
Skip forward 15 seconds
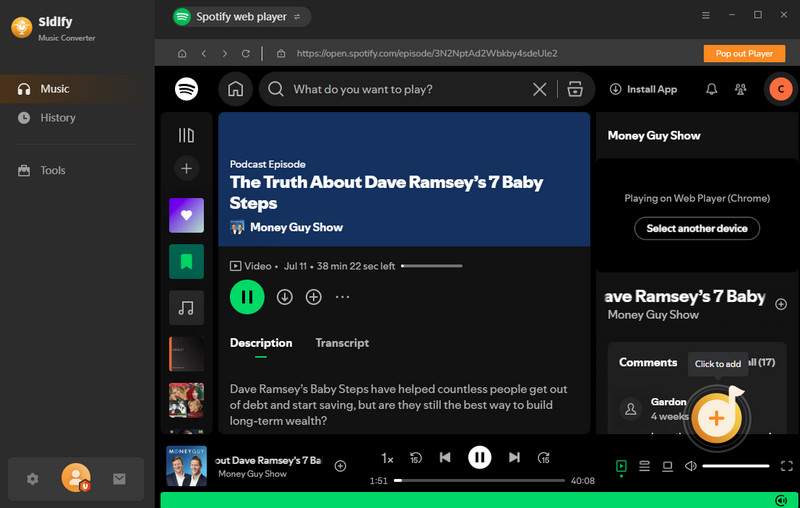click(x=543, y=458)
